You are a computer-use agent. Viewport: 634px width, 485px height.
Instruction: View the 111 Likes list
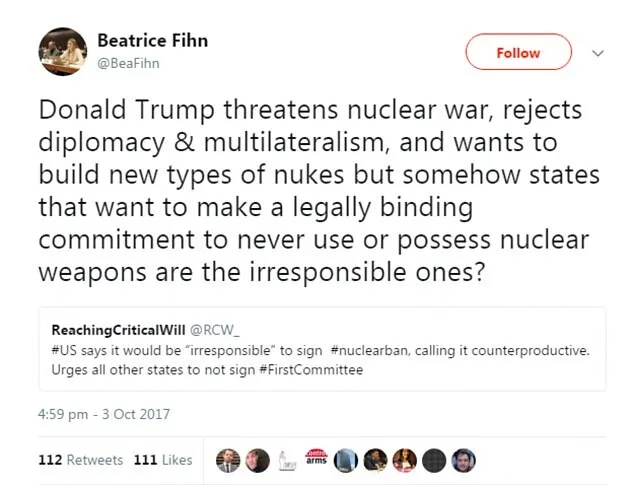[162, 460]
